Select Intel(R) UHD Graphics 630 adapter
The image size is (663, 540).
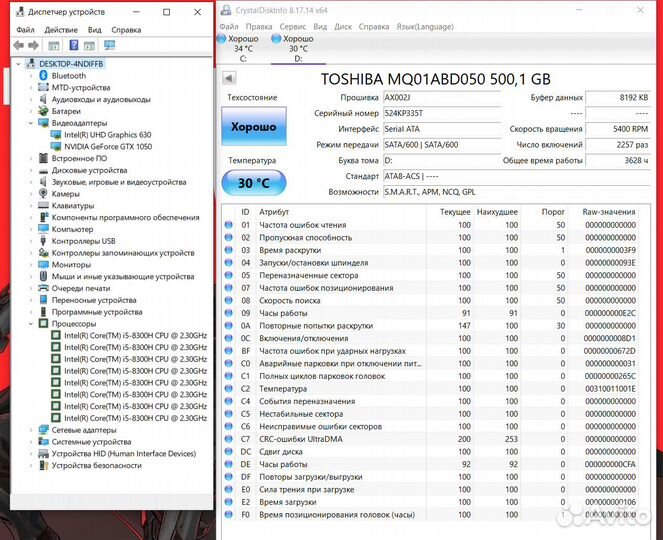(x=108, y=135)
